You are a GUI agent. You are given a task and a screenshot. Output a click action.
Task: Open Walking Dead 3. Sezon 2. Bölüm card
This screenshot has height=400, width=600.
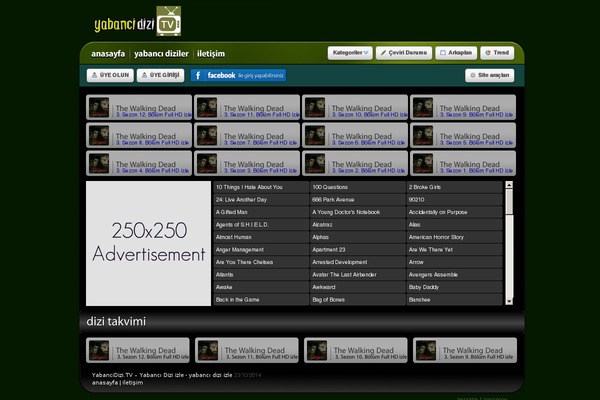(x=355, y=163)
